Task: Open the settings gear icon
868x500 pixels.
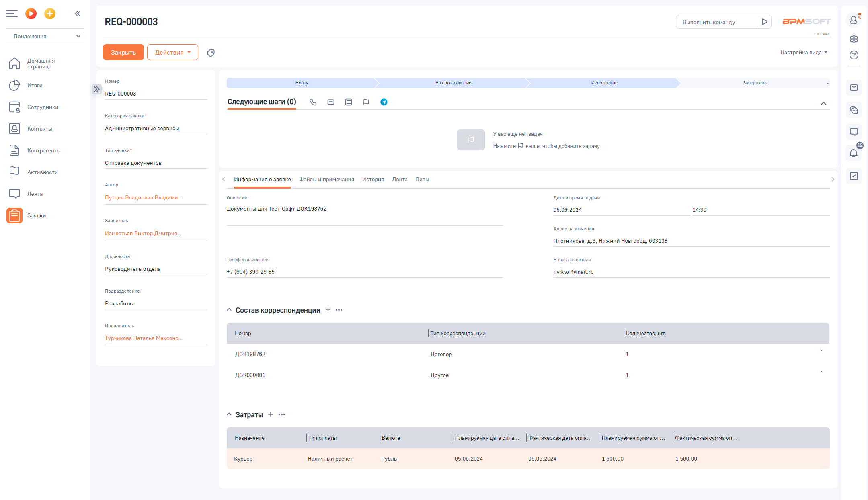Action: [x=854, y=39]
